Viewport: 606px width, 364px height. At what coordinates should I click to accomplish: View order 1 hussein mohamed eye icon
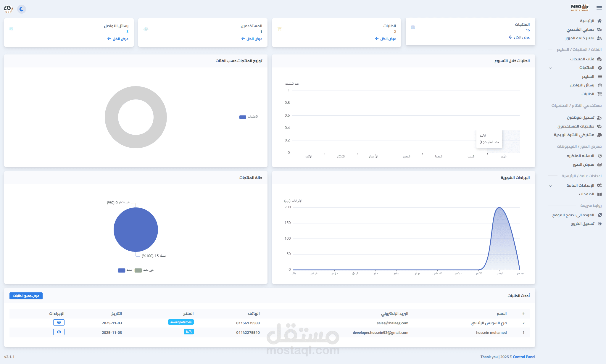(x=59, y=332)
